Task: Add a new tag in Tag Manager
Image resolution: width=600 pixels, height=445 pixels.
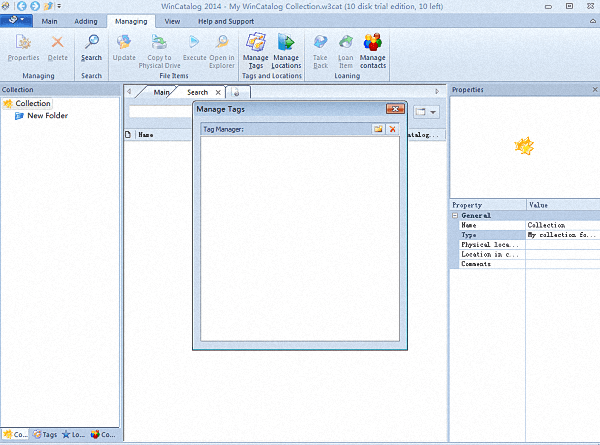Action: tap(378, 129)
